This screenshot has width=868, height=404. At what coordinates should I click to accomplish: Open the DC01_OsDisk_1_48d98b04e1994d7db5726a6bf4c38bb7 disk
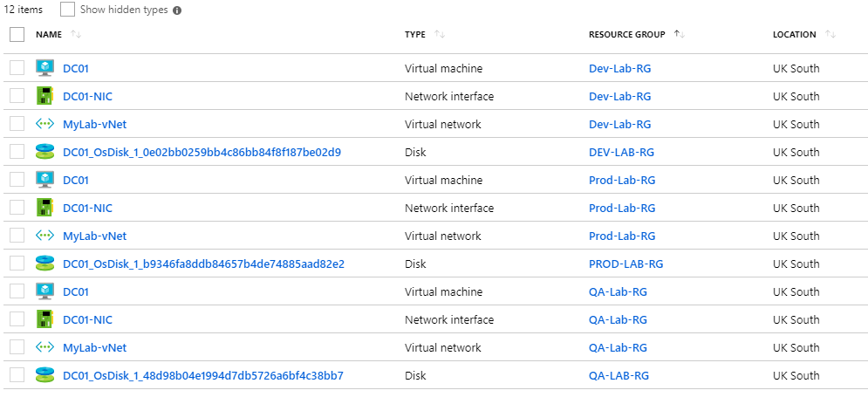point(203,375)
